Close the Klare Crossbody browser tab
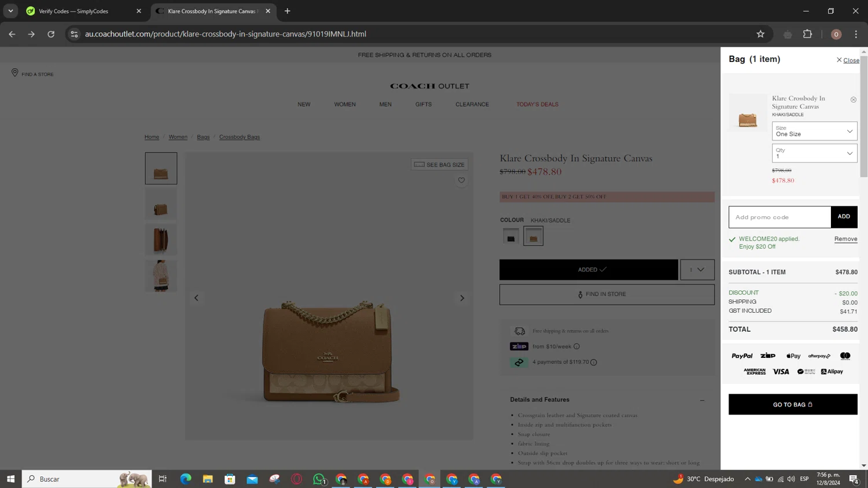 point(268,11)
